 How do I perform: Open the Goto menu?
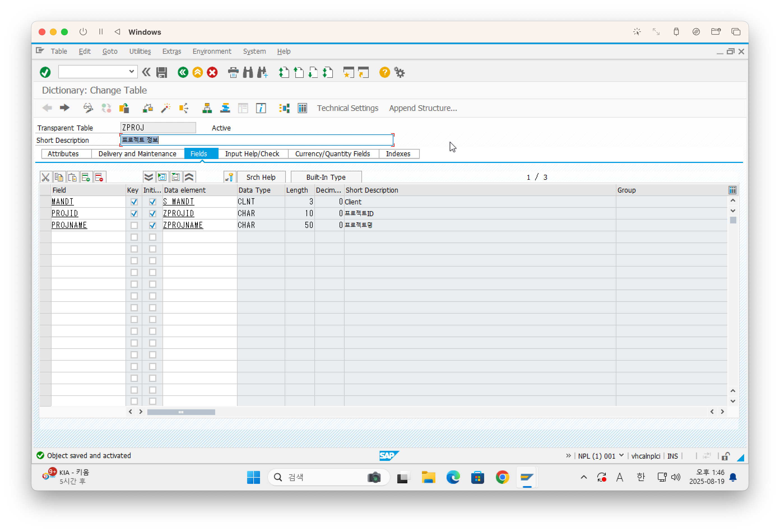110,51
